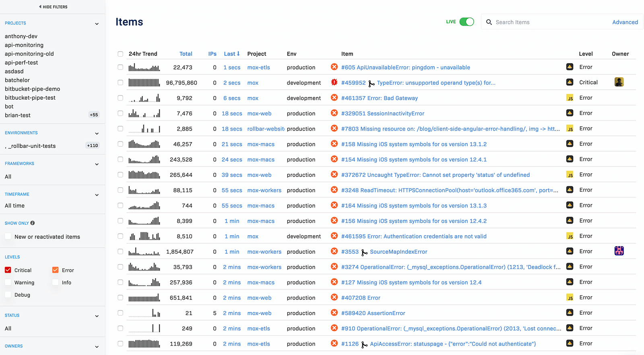Click the framework icon for #158 Missing iOS symbols row
644x355 pixels.
(x=570, y=144)
